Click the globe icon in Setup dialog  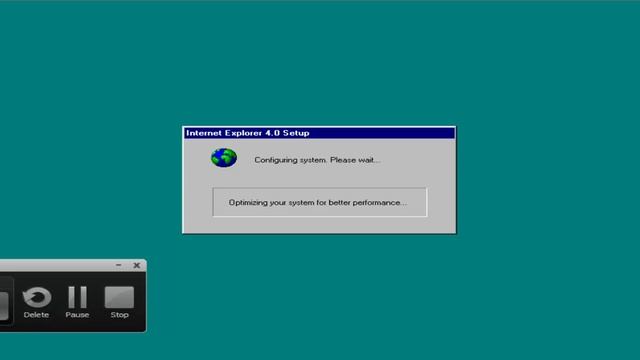point(224,158)
